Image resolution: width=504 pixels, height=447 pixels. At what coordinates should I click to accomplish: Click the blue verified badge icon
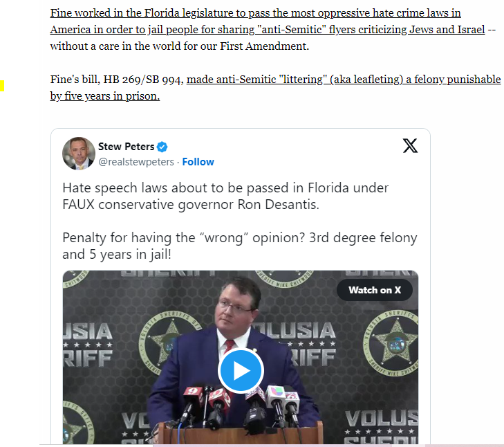(162, 147)
